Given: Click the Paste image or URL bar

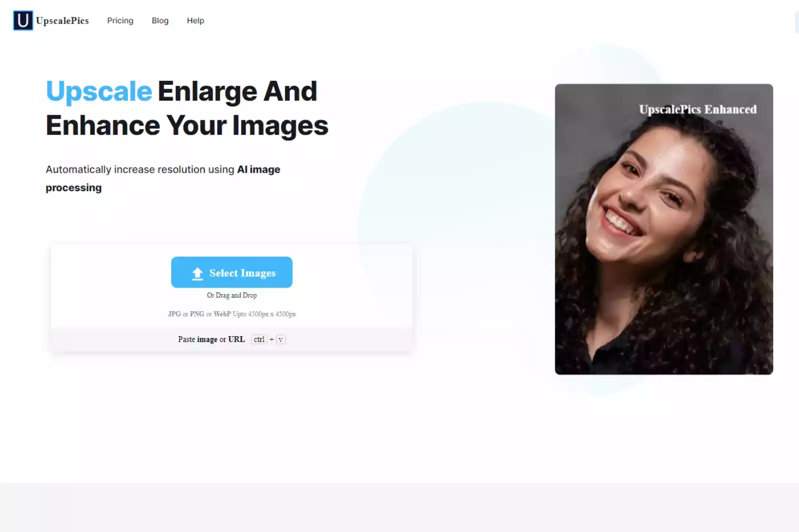Looking at the screenshot, I should coord(232,339).
